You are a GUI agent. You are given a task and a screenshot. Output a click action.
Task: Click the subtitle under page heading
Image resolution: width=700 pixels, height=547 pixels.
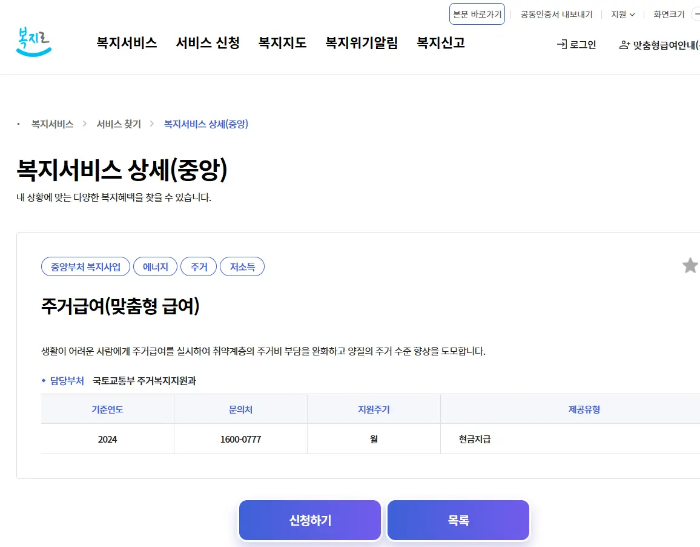click(114, 197)
